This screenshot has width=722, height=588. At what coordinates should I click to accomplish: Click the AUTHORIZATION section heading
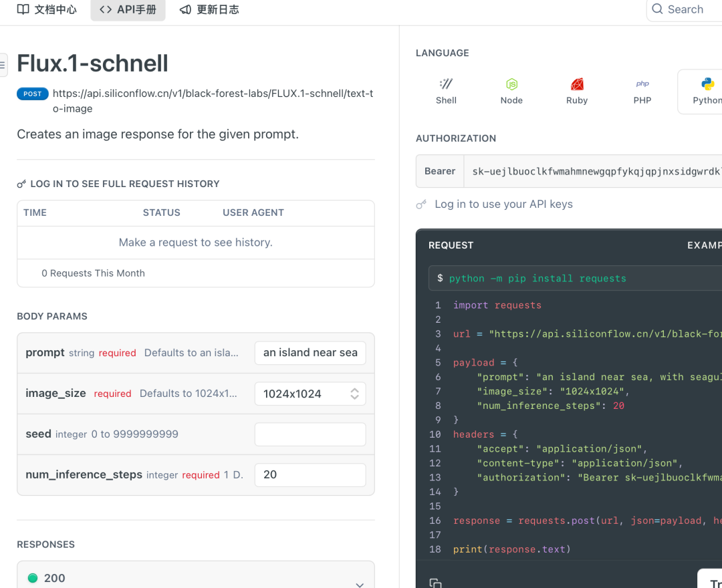455,138
